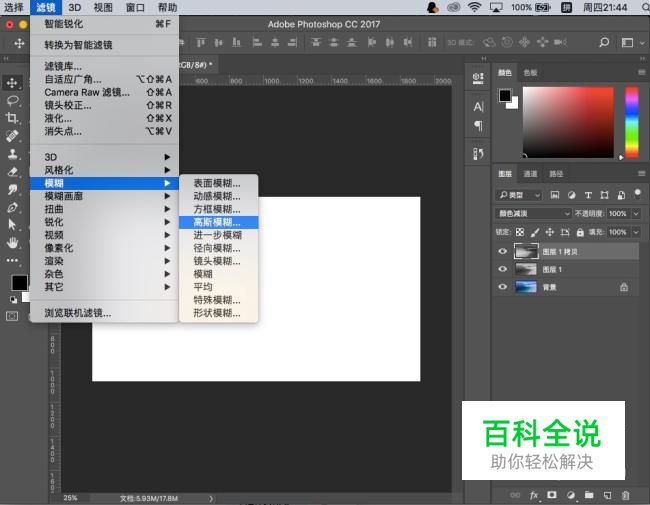This screenshot has height=505, width=650.
Task: Select the 图层 1 拷贝 layer thumbnail
Action: (x=525, y=252)
